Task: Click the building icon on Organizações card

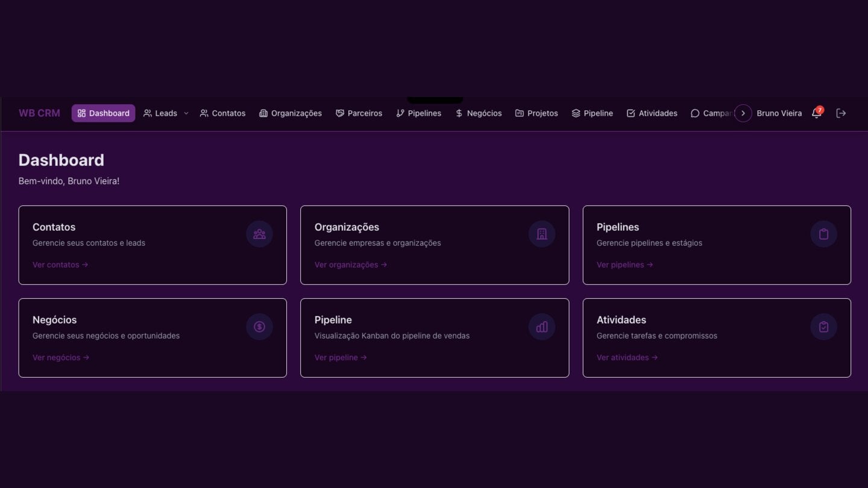Action: 542,234
